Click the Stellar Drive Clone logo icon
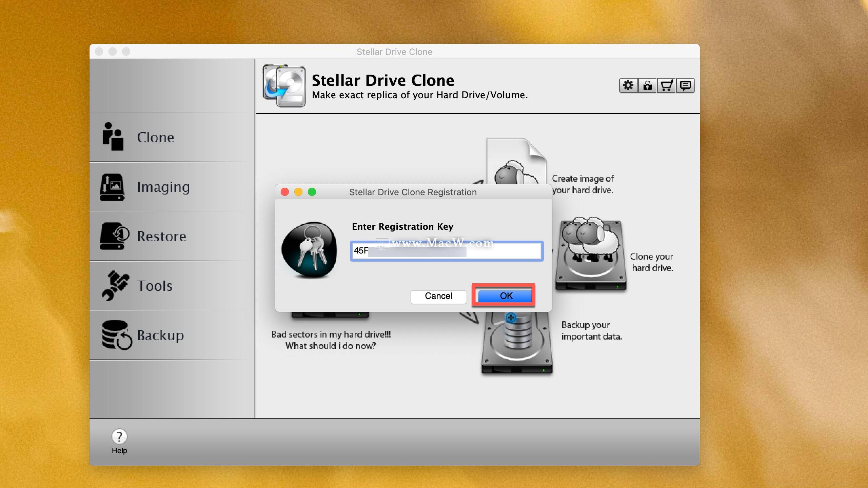 tap(284, 86)
